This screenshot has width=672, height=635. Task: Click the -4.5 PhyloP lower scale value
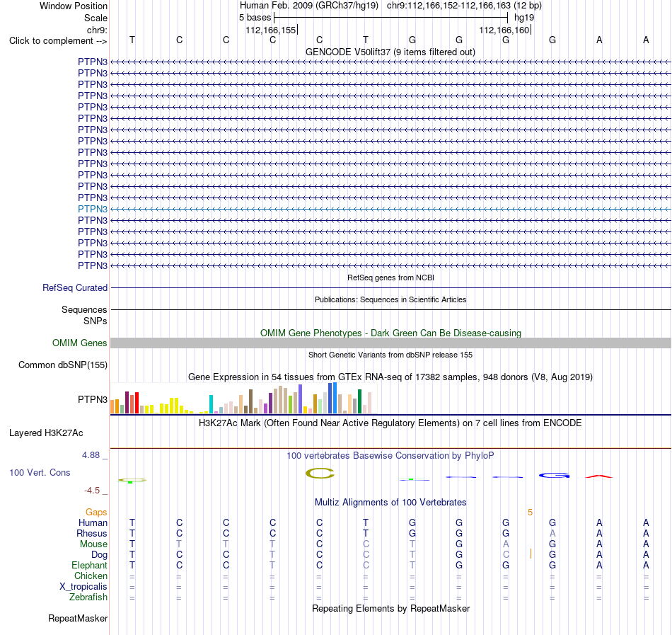pyautogui.click(x=92, y=490)
